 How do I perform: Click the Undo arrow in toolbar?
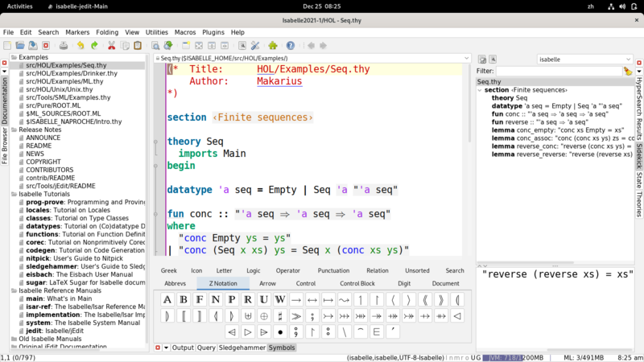point(80,46)
